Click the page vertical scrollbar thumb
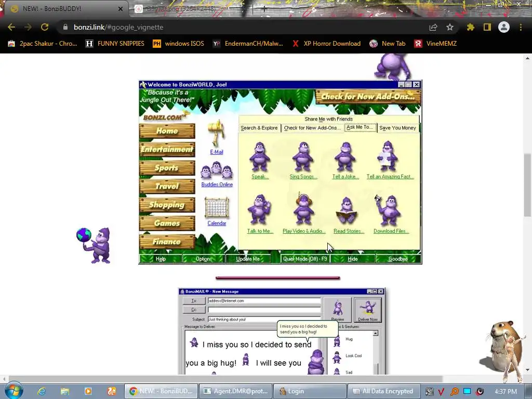 click(527, 184)
